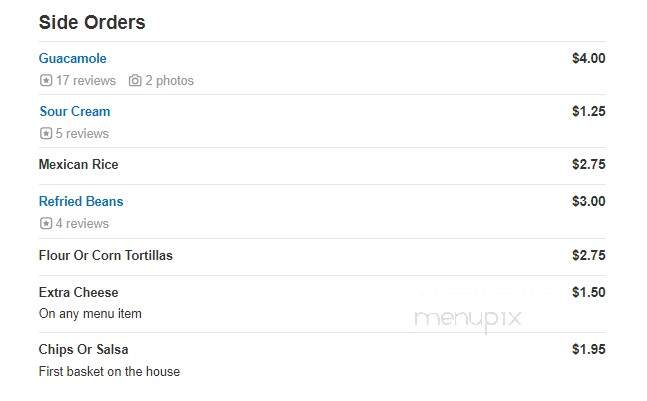The width and height of the screenshot is (647, 401).
Task: Select the Extra Cheese menu item
Action: tap(78, 292)
